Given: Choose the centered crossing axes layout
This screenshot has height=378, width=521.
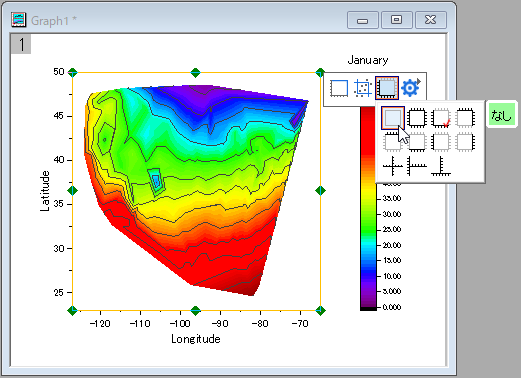Looking at the screenshot, I should click(x=393, y=166).
